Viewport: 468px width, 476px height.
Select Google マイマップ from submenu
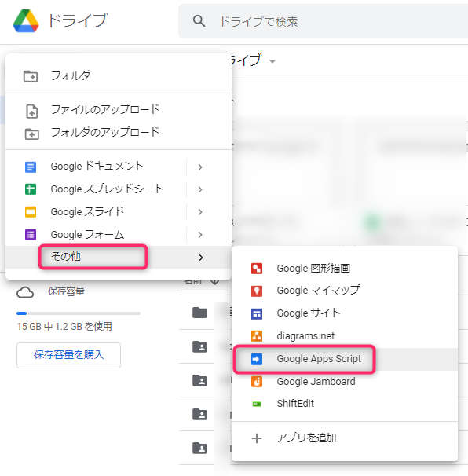(345, 291)
